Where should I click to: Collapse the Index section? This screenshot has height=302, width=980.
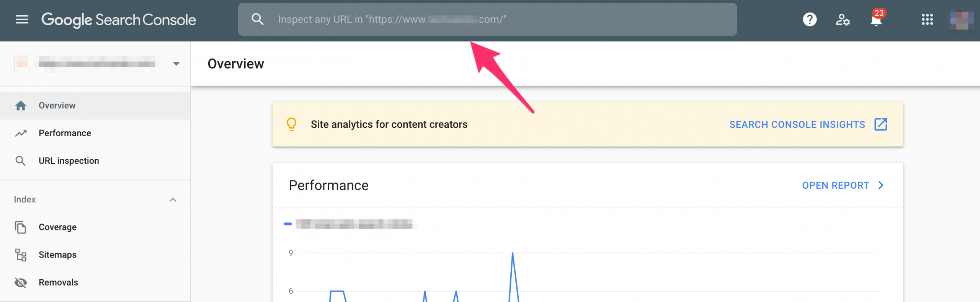173,199
